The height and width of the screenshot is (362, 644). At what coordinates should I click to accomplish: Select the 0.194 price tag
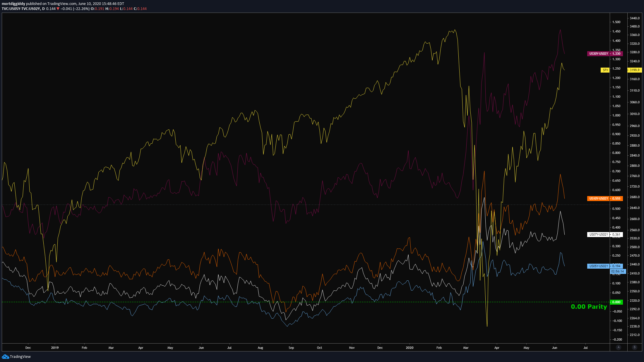(x=616, y=266)
